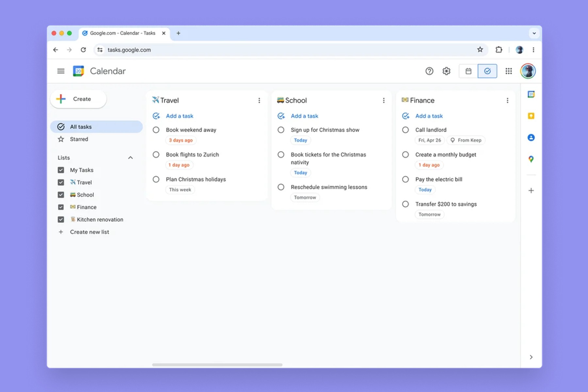Image resolution: width=588 pixels, height=392 pixels.
Task: Open the Settings gear menu
Action: click(x=446, y=71)
